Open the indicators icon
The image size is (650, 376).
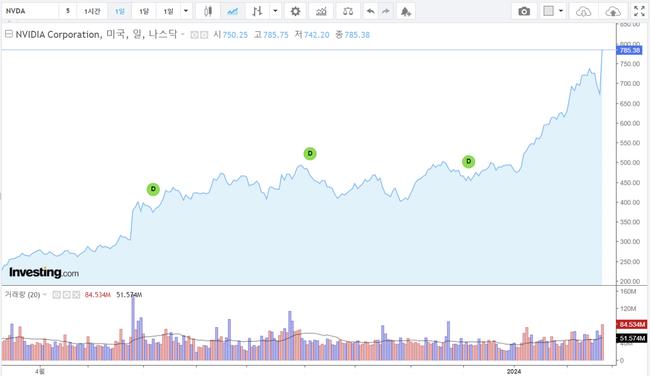[x=321, y=11]
